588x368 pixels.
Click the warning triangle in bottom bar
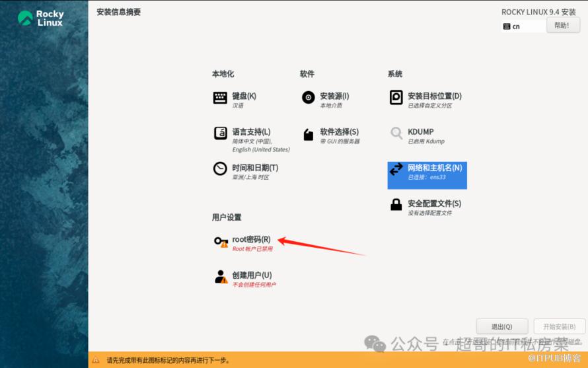(x=96, y=360)
